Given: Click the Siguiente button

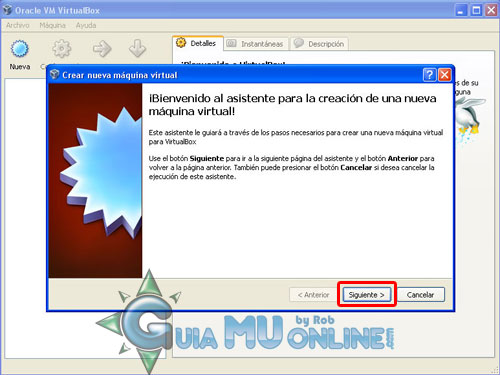Looking at the screenshot, I should [367, 295].
